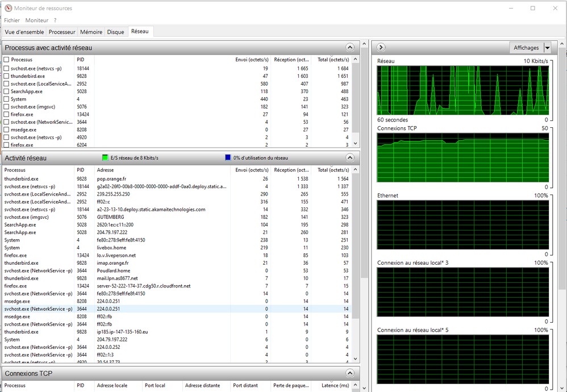
Task: Open the Fichier menu
Action: point(12,20)
